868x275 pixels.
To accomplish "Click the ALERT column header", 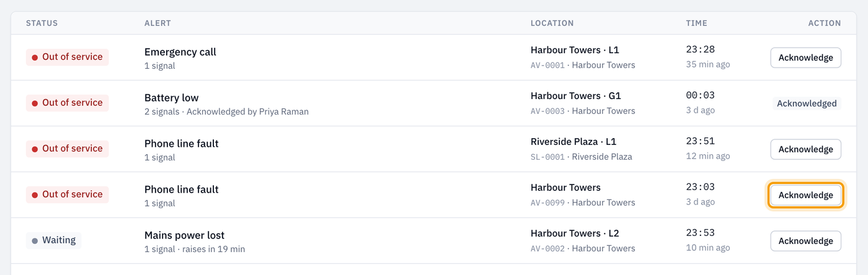I will coord(157,23).
